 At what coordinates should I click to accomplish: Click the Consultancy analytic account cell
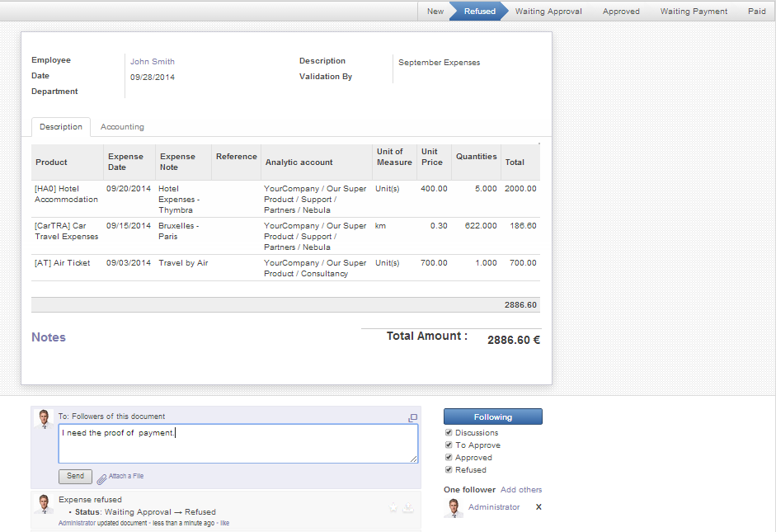pos(315,268)
